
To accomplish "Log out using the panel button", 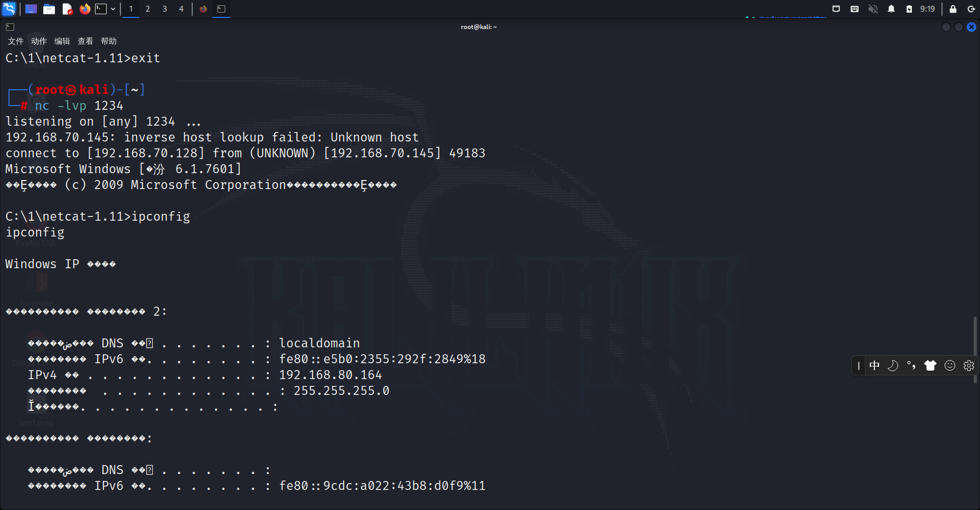I will (972, 9).
